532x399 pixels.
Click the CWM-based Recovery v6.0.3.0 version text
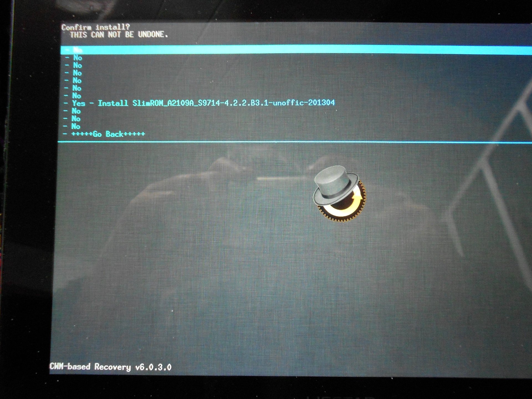(110, 367)
